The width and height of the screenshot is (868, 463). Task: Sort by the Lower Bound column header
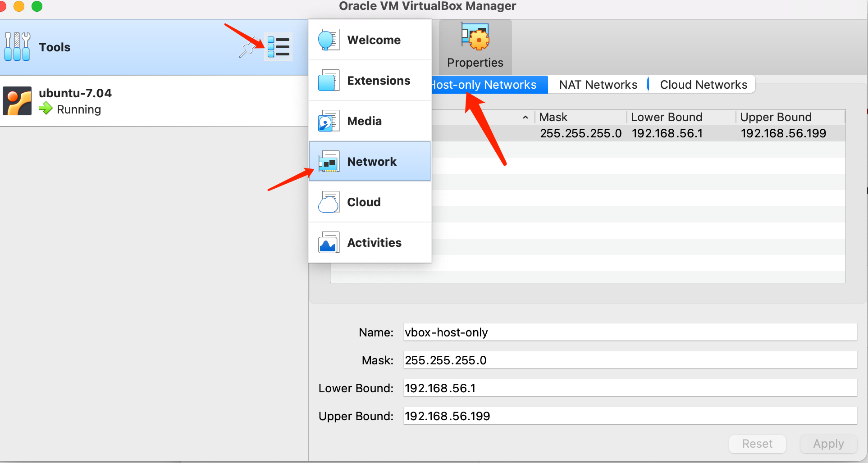681,117
